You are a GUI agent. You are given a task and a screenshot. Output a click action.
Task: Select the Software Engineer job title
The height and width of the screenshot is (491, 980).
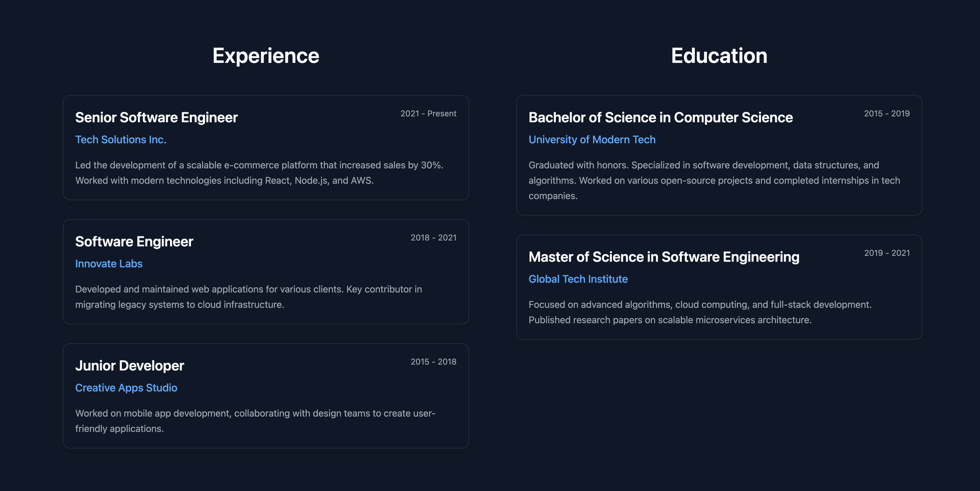click(x=134, y=242)
